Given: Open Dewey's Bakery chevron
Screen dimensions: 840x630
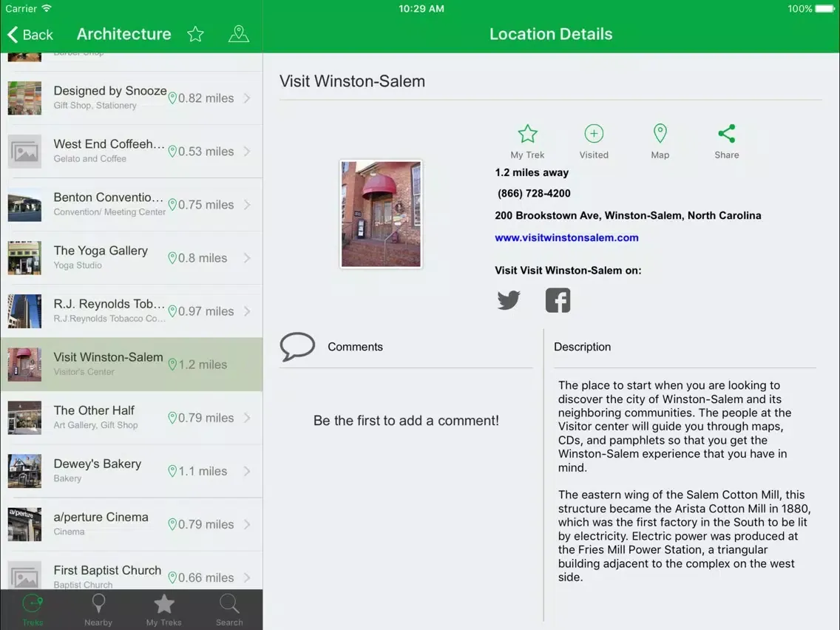Looking at the screenshot, I should pyautogui.click(x=247, y=471).
